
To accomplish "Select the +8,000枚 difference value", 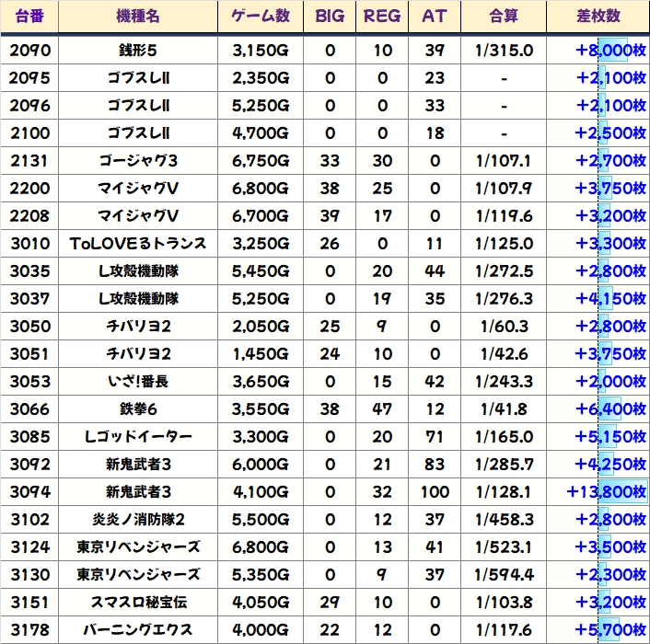I will click(x=610, y=50).
